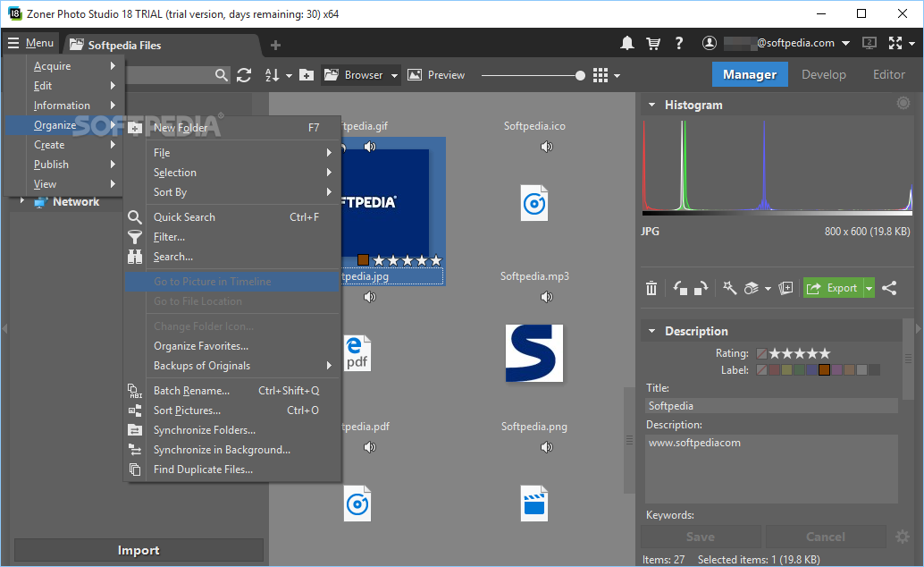Open the @softpedia.com account dropdown
924x567 pixels.
click(x=845, y=43)
